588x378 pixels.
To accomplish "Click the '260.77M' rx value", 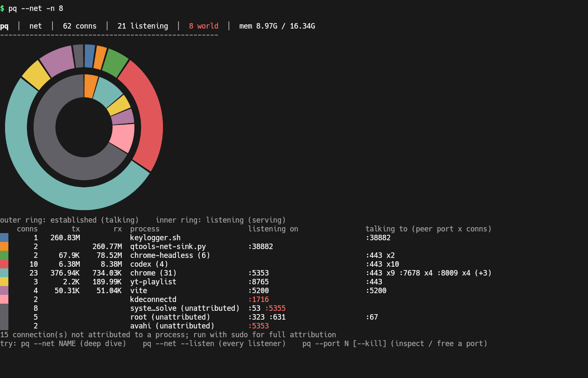I will coord(107,247).
